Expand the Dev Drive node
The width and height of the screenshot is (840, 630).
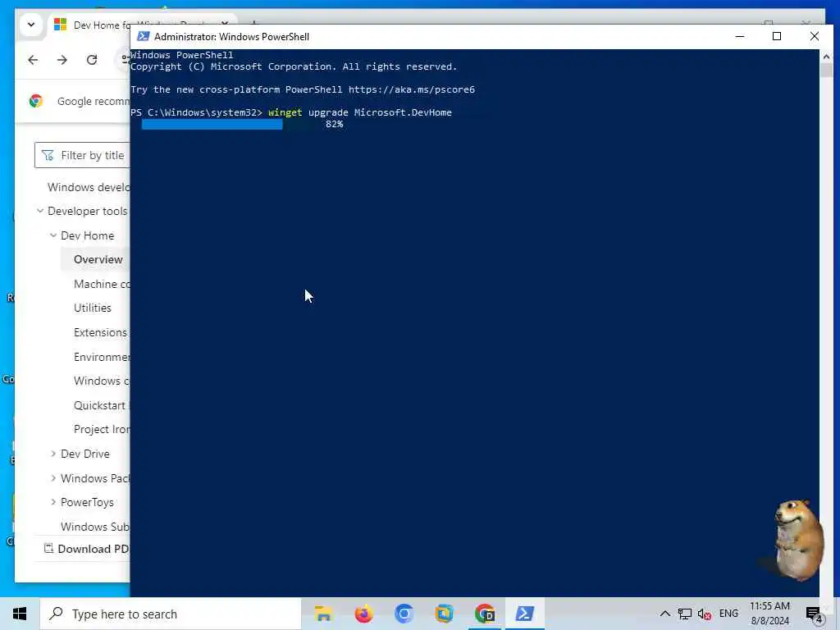pyautogui.click(x=53, y=454)
